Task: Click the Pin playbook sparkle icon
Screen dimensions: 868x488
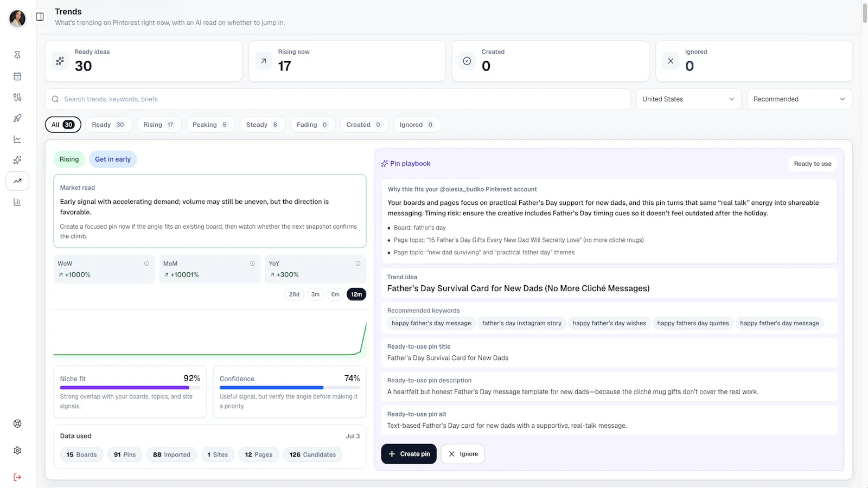Action: click(x=385, y=164)
